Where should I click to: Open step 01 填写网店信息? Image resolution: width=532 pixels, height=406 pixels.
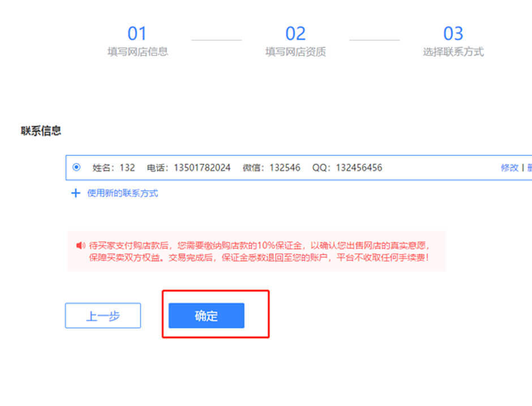pos(138,41)
